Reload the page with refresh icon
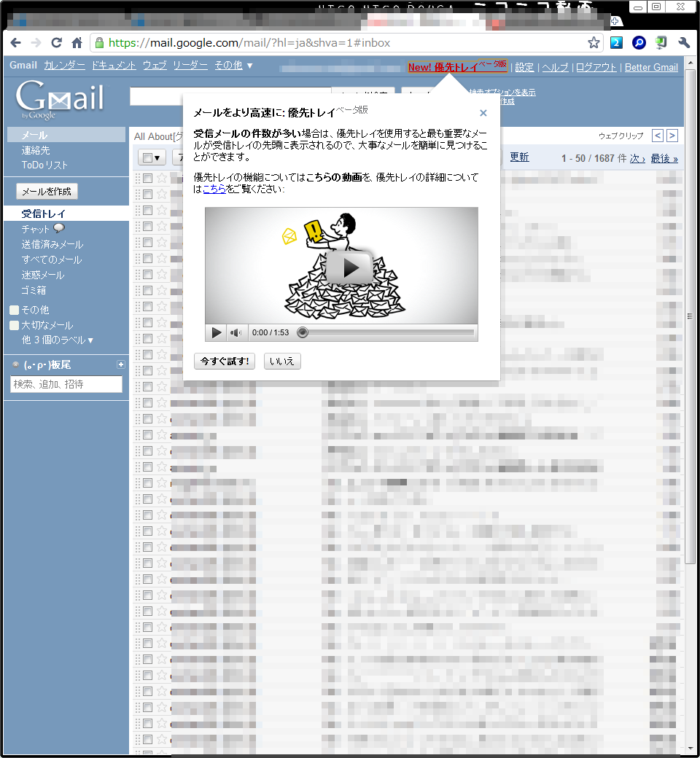The width and height of the screenshot is (700, 758). click(x=57, y=43)
